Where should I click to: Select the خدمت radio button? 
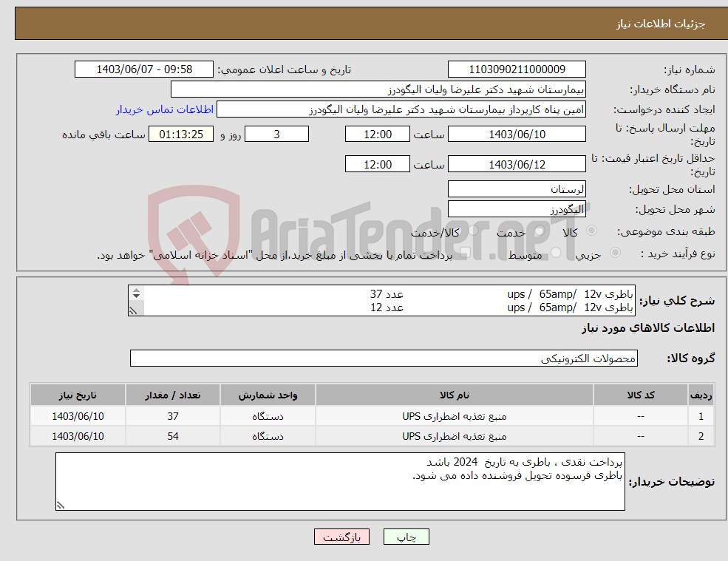point(539,231)
